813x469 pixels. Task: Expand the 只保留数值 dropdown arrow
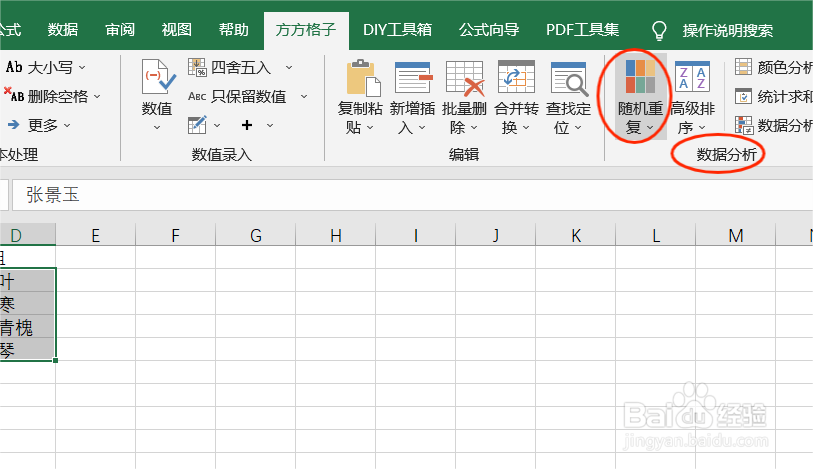[304, 96]
